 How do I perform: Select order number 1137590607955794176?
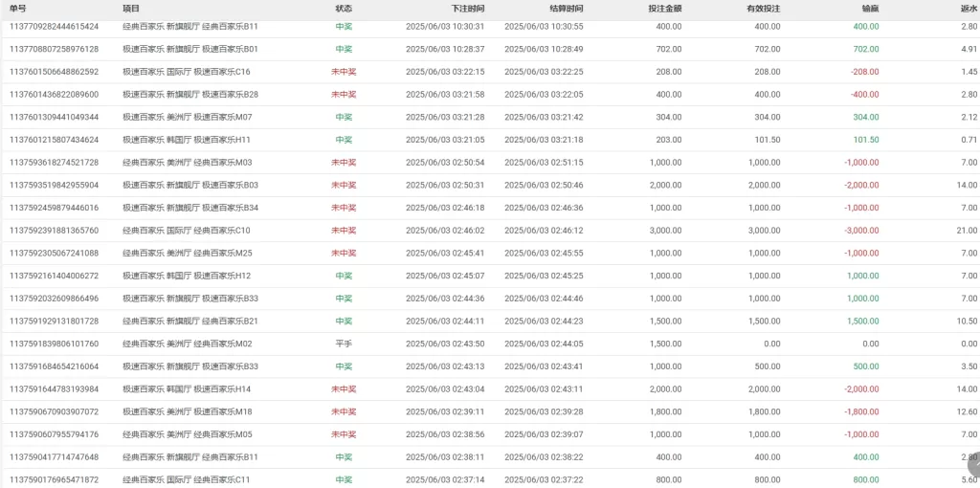click(54, 434)
